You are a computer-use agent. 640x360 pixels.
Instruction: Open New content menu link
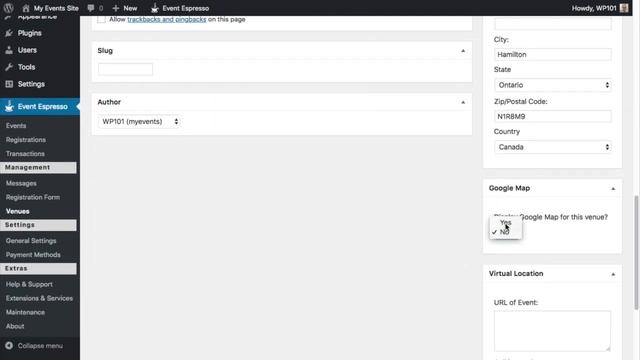tap(130, 8)
